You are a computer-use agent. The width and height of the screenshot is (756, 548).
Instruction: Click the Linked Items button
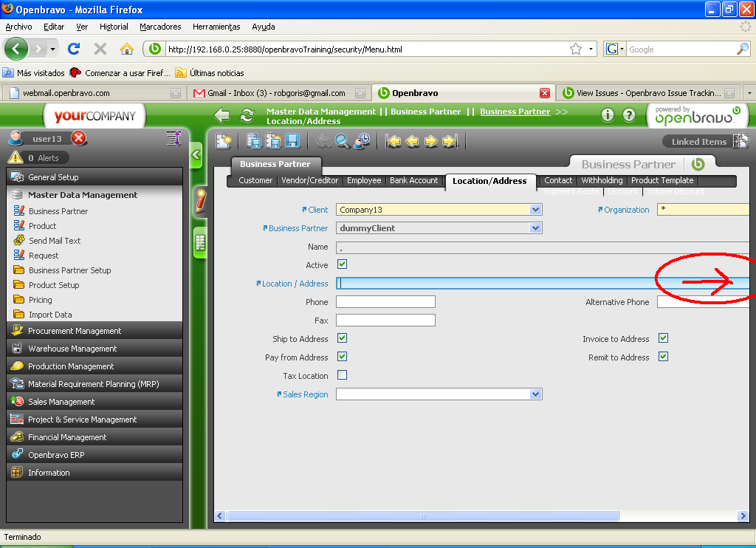pyautogui.click(x=698, y=142)
